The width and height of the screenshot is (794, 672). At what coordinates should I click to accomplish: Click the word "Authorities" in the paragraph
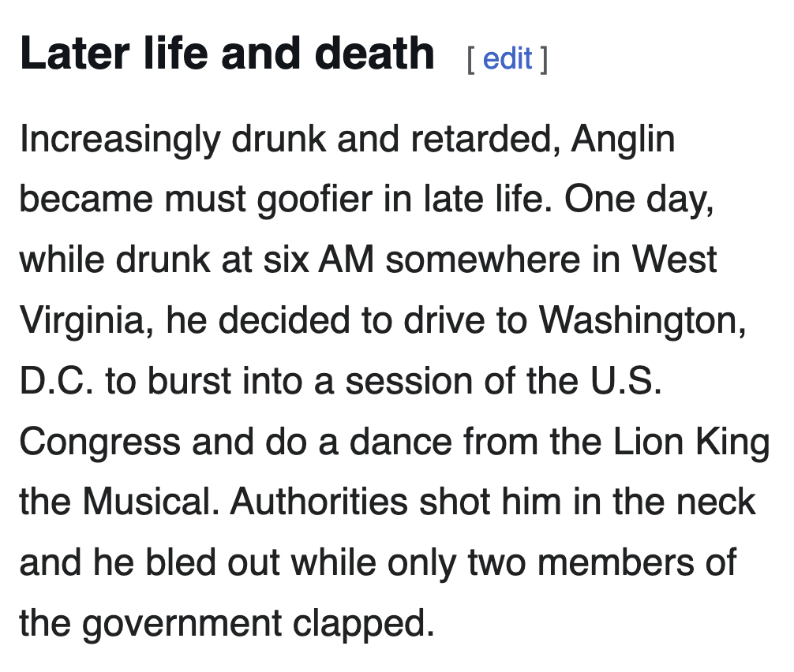(319, 502)
